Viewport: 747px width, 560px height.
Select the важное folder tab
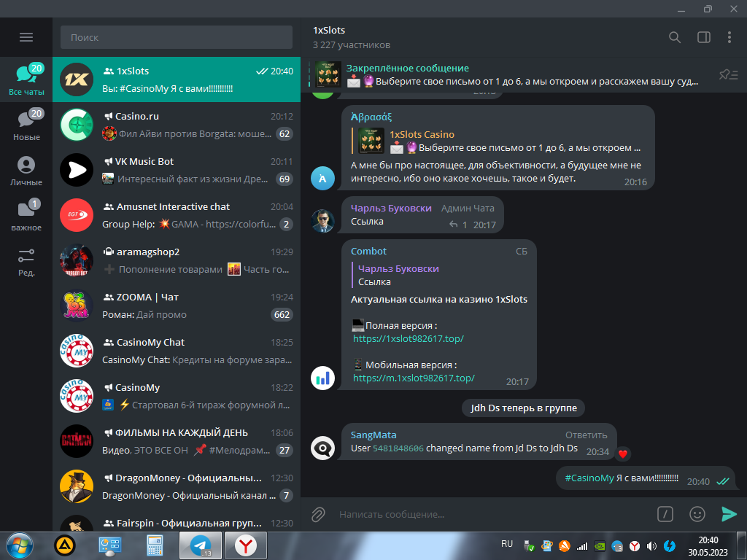click(26, 215)
